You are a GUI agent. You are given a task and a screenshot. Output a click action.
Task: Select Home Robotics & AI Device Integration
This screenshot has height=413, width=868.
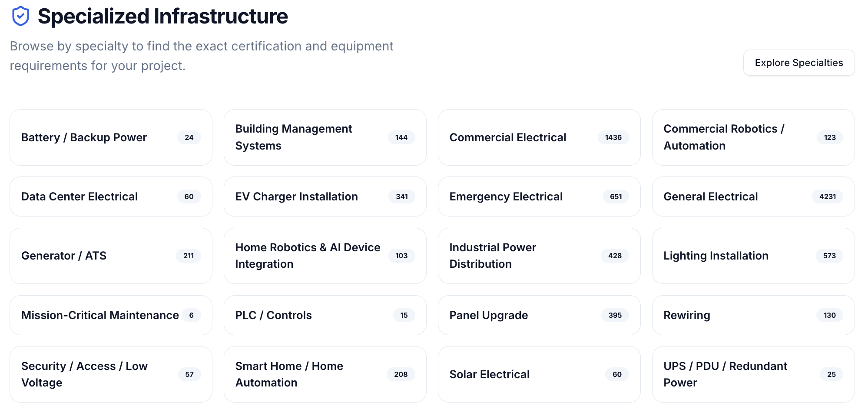click(325, 256)
